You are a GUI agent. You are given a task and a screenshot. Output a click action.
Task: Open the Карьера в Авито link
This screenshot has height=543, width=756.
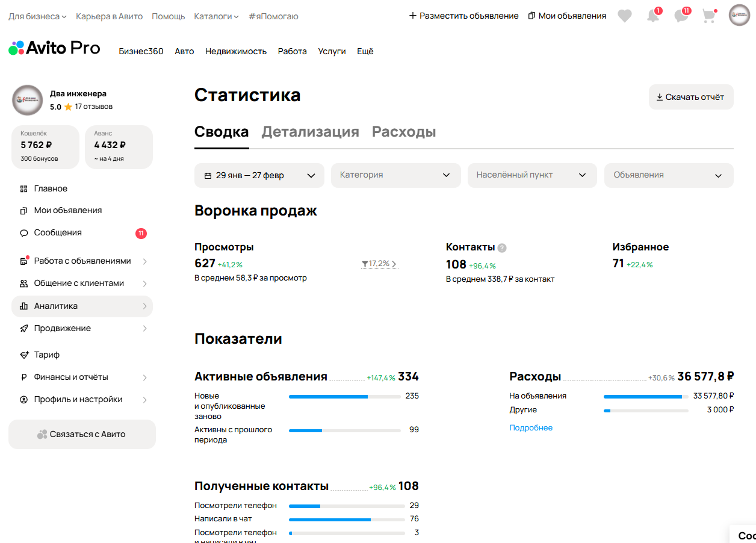(110, 16)
